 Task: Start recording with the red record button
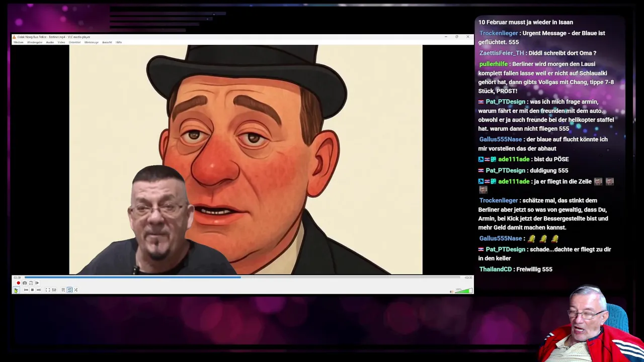point(19,283)
